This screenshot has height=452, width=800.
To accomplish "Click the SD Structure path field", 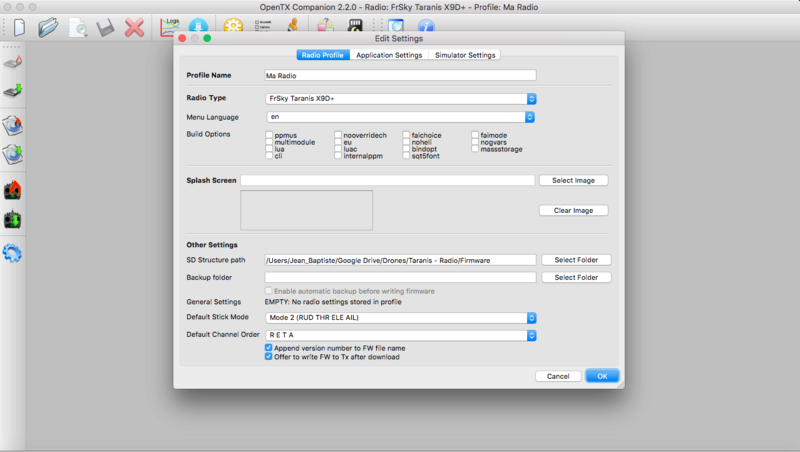I will [400, 260].
